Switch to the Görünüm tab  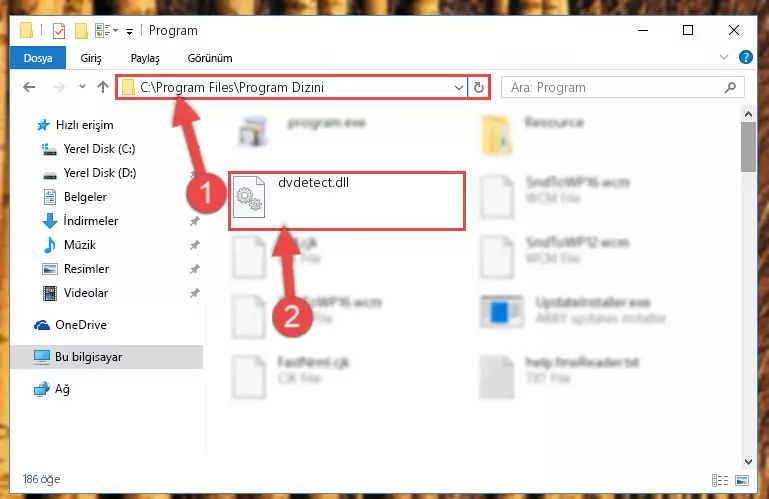point(210,58)
